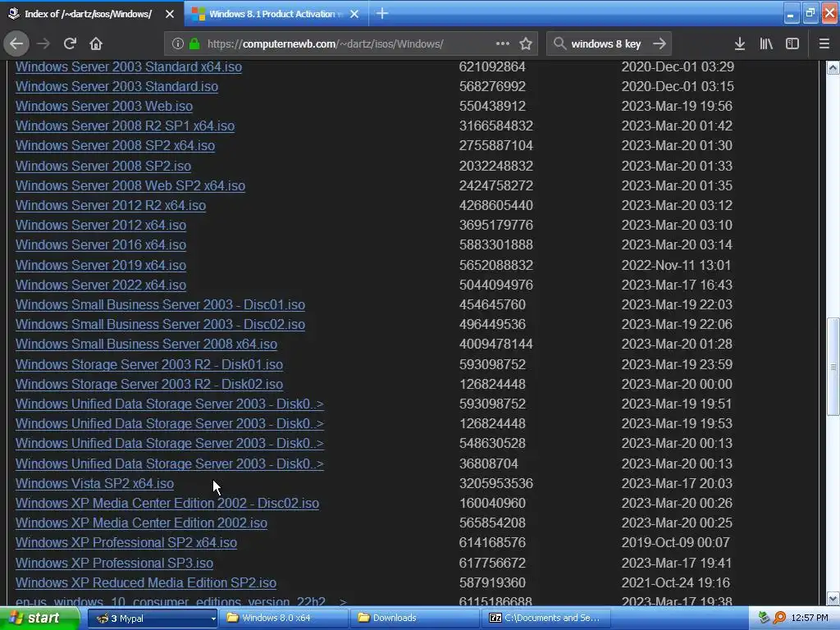This screenshot has width=840, height=630.
Task: Click the vertical scrollbar thumb
Action: pyautogui.click(x=833, y=367)
